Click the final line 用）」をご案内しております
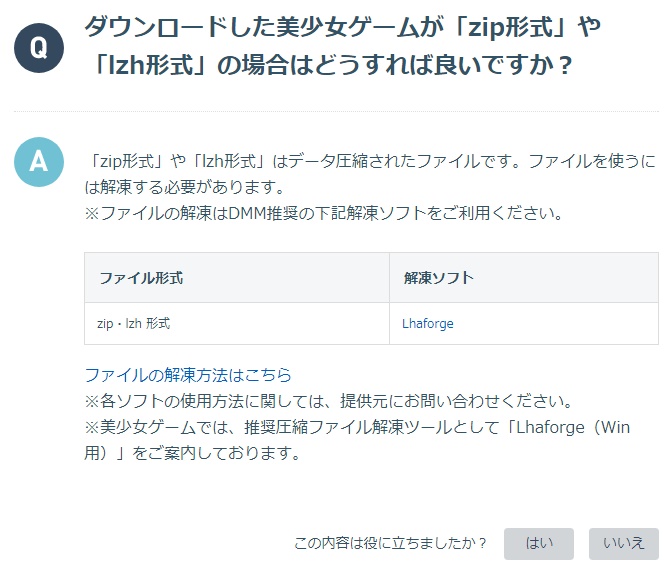 coord(192,453)
